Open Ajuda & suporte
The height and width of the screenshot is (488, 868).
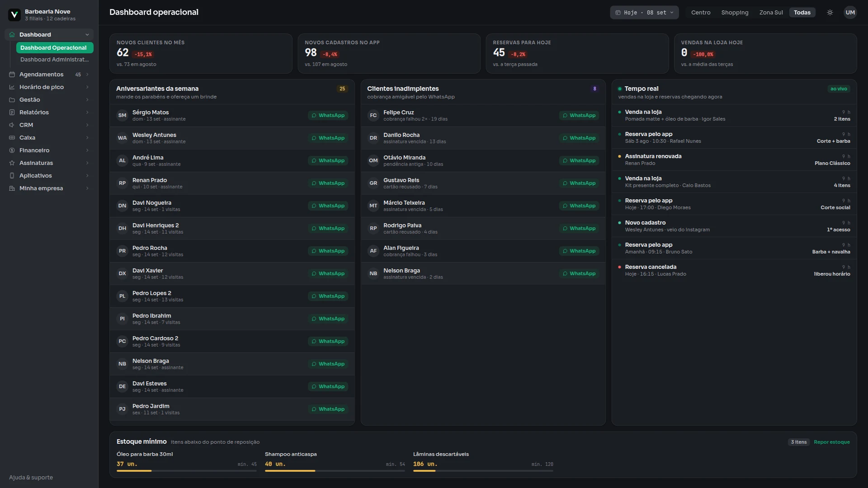[x=31, y=478]
